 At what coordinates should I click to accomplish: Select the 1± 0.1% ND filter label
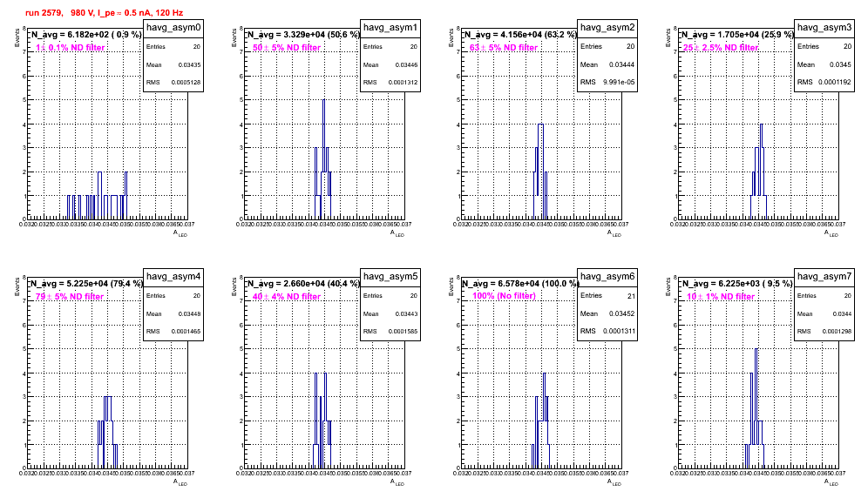[x=71, y=48]
